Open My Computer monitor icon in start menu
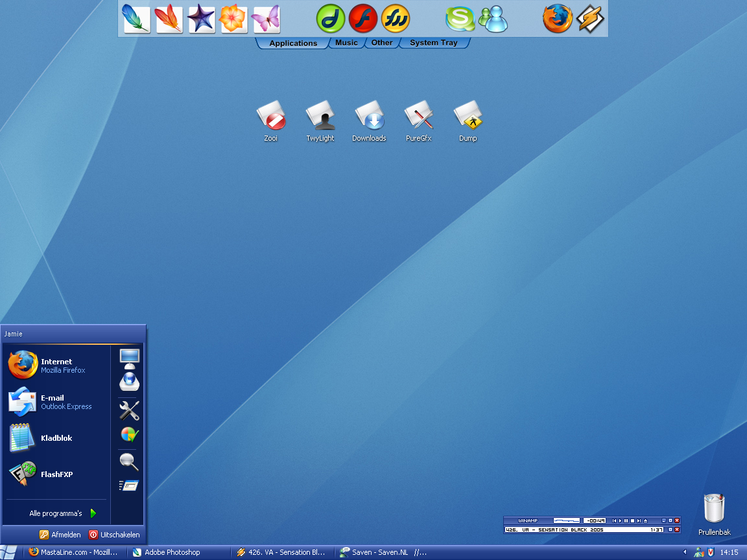The width and height of the screenshot is (747, 560). [129, 358]
